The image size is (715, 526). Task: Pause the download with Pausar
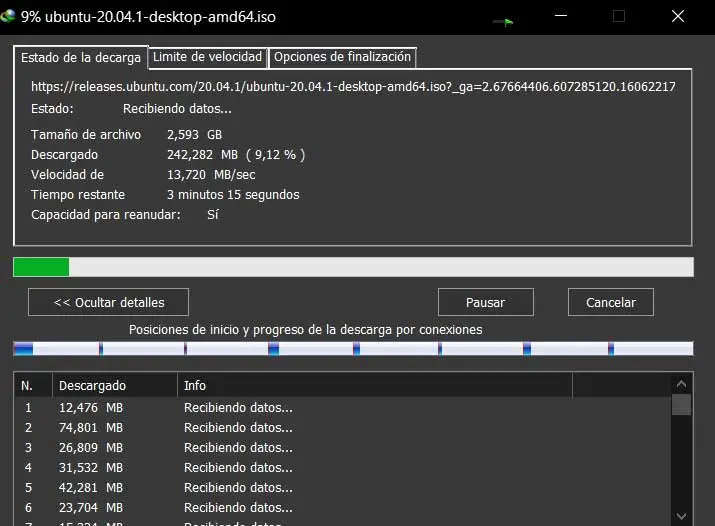pyautogui.click(x=486, y=302)
